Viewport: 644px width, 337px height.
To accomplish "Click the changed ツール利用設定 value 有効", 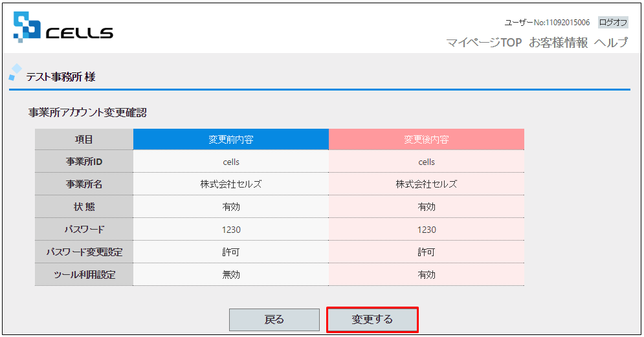I will pyautogui.click(x=427, y=275).
